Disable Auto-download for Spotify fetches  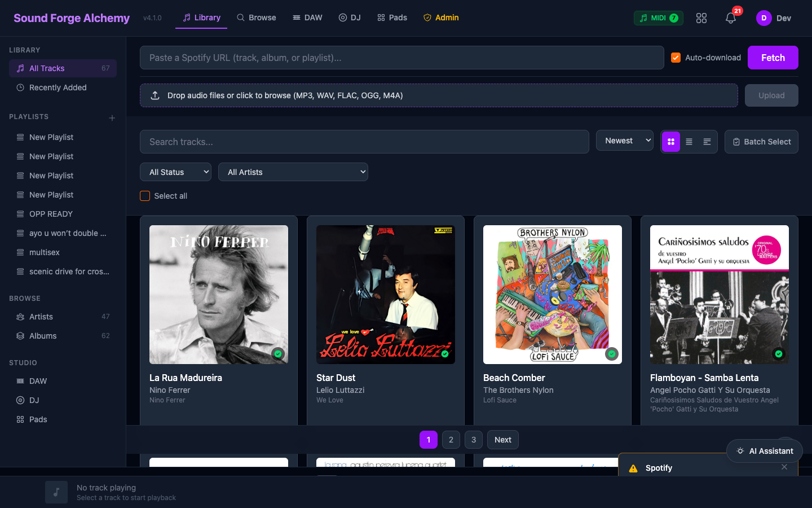(x=675, y=57)
